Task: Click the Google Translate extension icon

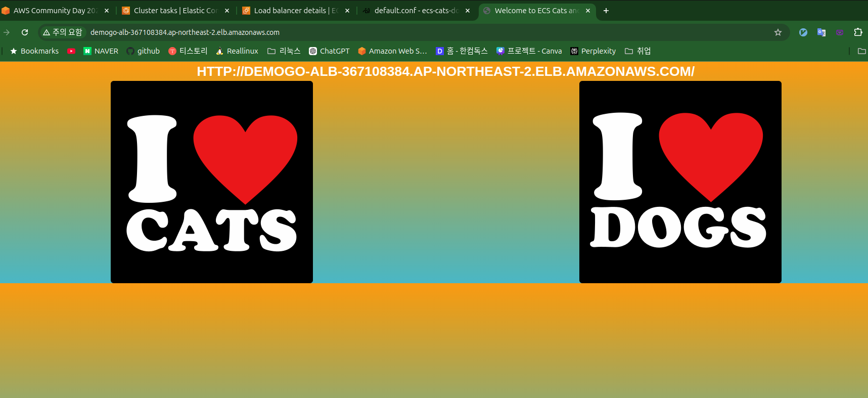Action: point(821,32)
